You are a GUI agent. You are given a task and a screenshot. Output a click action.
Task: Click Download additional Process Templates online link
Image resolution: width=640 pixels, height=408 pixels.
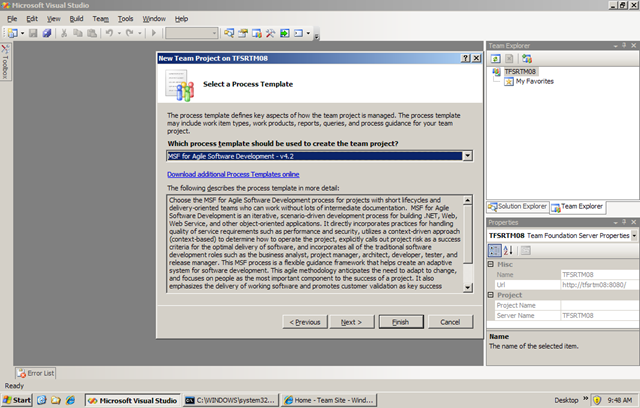point(233,174)
